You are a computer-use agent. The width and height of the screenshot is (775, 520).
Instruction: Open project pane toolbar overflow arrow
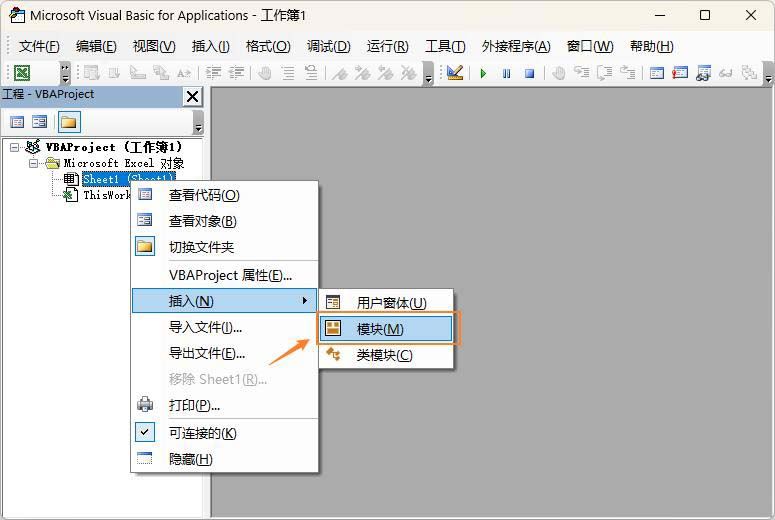click(198, 122)
